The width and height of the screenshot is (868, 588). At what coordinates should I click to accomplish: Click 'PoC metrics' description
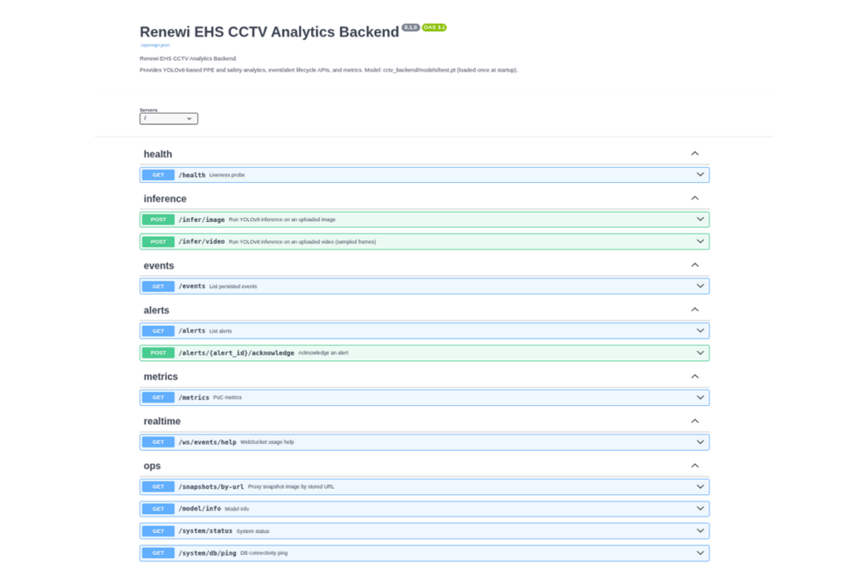pyautogui.click(x=227, y=397)
